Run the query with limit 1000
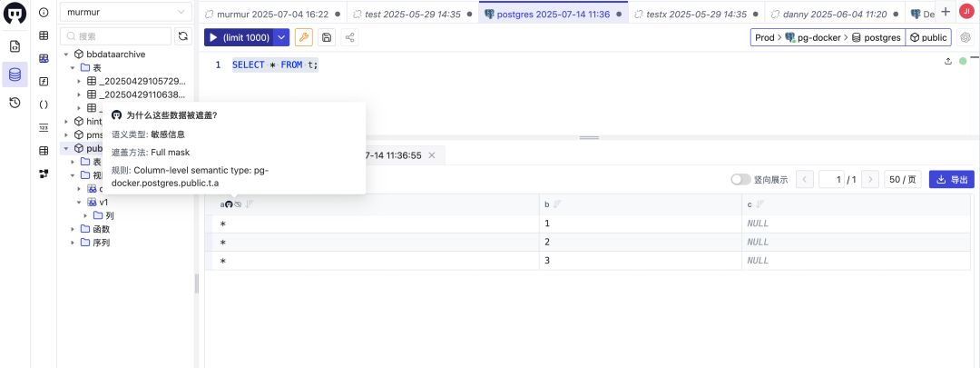Image resolution: width=980 pixels, height=368 pixels. (240, 37)
